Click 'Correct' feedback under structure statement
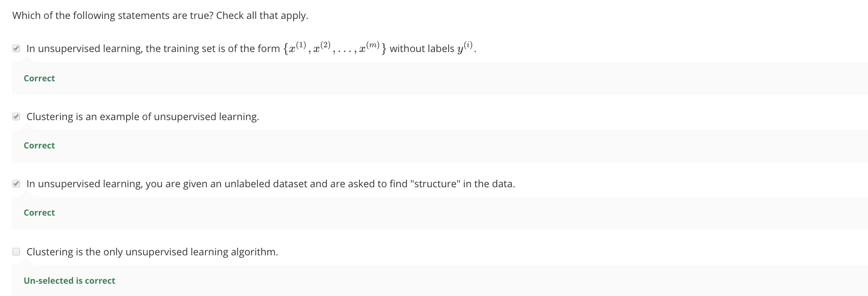This screenshot has width=868, height=296. [x=39, y=213]
